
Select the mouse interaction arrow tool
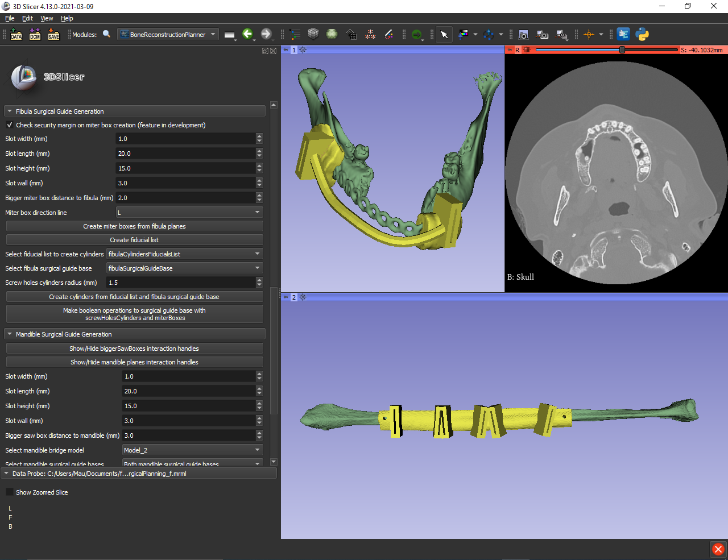pos(444,34)
